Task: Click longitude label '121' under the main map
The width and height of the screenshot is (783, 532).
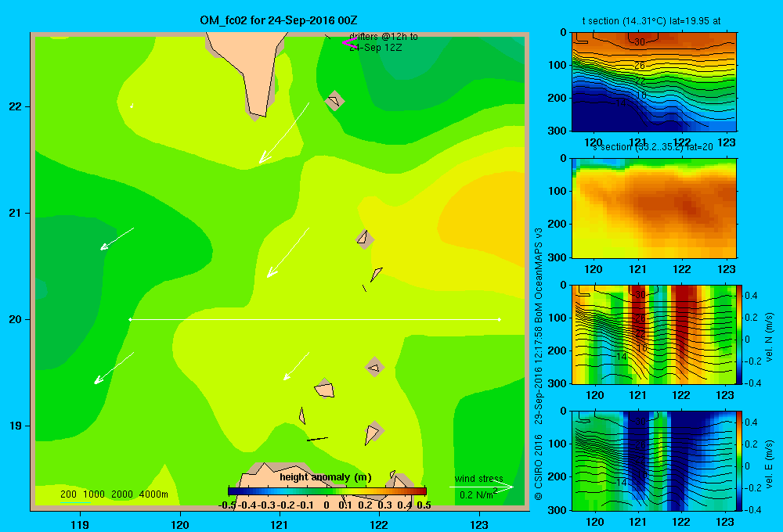Action: pos(280,524)
